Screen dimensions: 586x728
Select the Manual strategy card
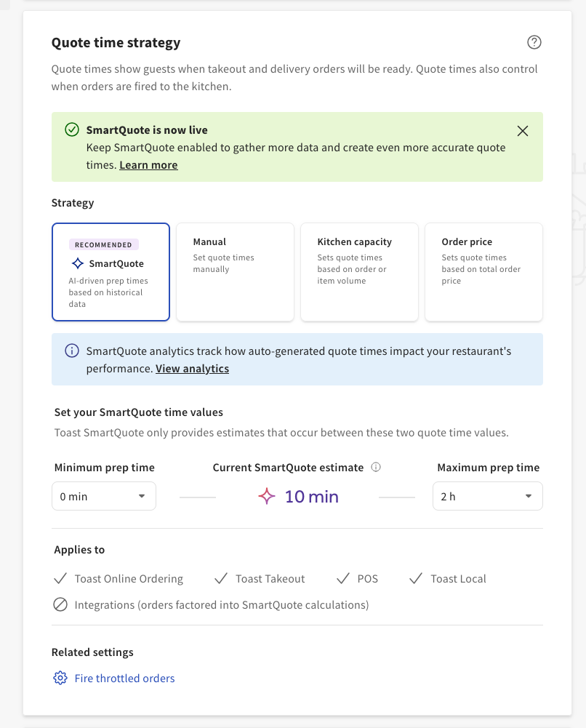(235, 271)
